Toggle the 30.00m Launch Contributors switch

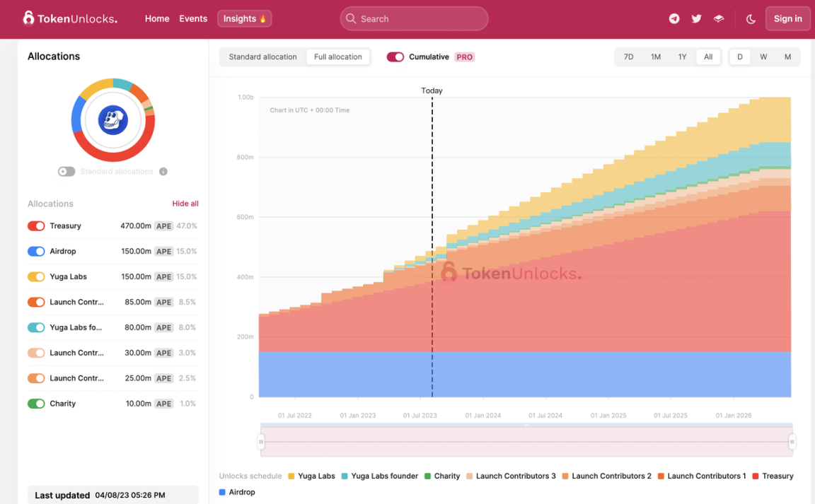coord(36,353)
